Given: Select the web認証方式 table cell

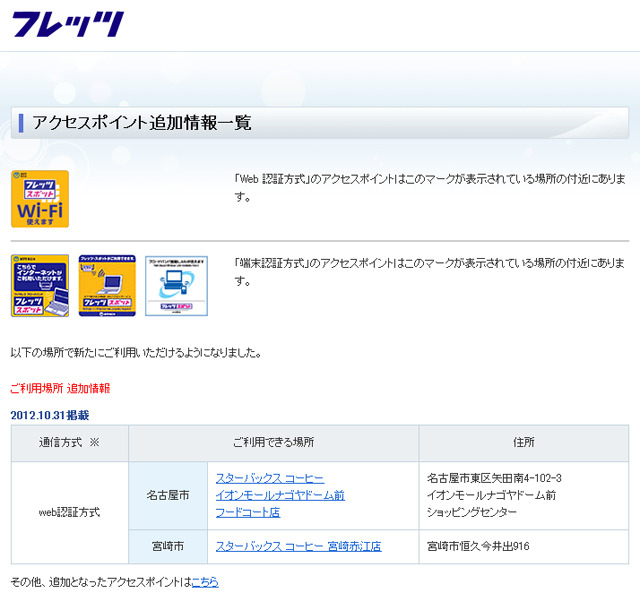Looking at the screenshot, I should (x=69, y=512).
